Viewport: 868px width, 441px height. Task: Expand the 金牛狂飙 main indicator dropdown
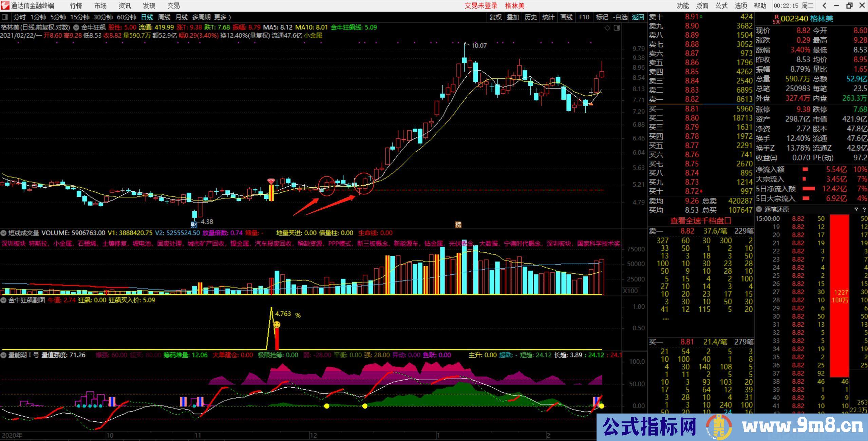click(76, 27)
